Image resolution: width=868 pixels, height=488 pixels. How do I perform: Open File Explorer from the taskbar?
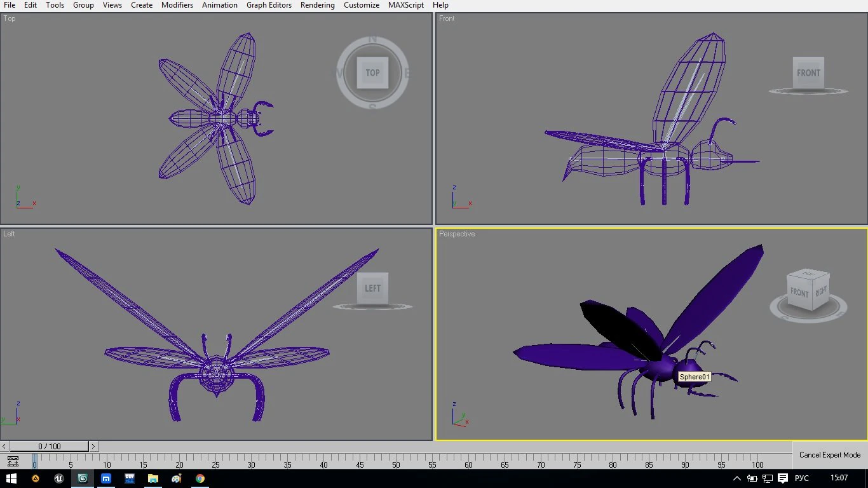(x=153, y=478)
